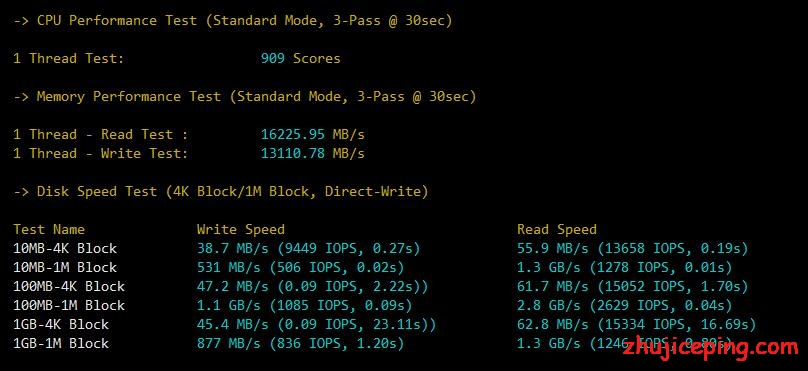808x371 pixels.
Task: Click the 16225.95 MB/s read result
Action: (312, 135)
